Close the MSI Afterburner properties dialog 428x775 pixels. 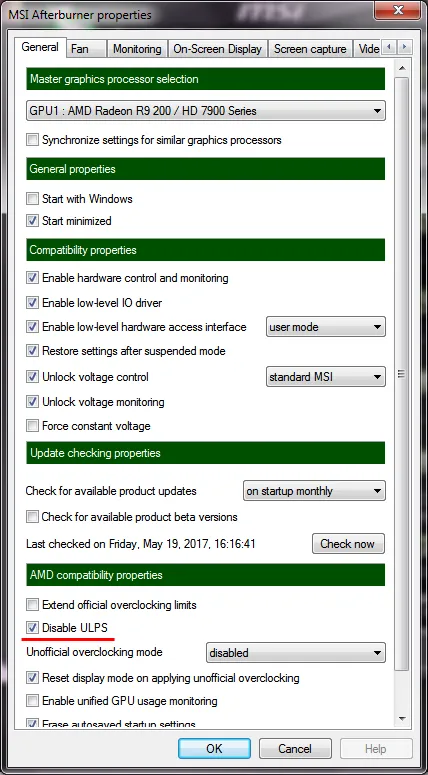397,10
